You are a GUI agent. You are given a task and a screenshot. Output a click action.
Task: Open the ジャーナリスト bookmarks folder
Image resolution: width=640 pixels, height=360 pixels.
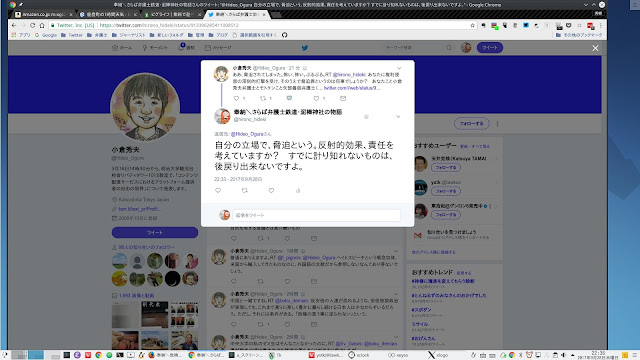pyautogui.click(x=129, y=35)
